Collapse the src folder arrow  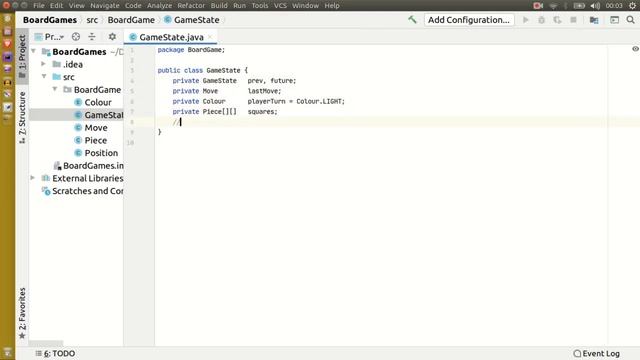pyautogui.click(x=44, y=77)
